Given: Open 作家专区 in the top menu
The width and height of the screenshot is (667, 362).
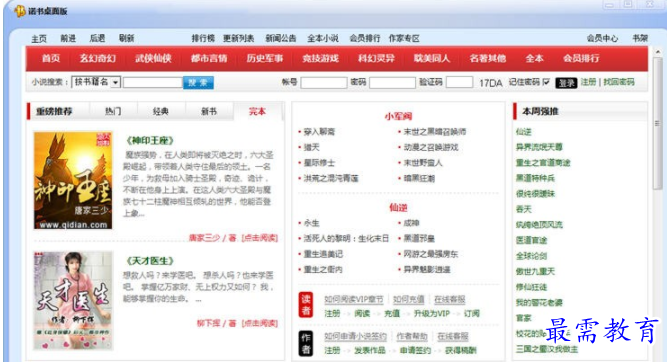Looking at the screenshot, I should (x=404, y=38).
